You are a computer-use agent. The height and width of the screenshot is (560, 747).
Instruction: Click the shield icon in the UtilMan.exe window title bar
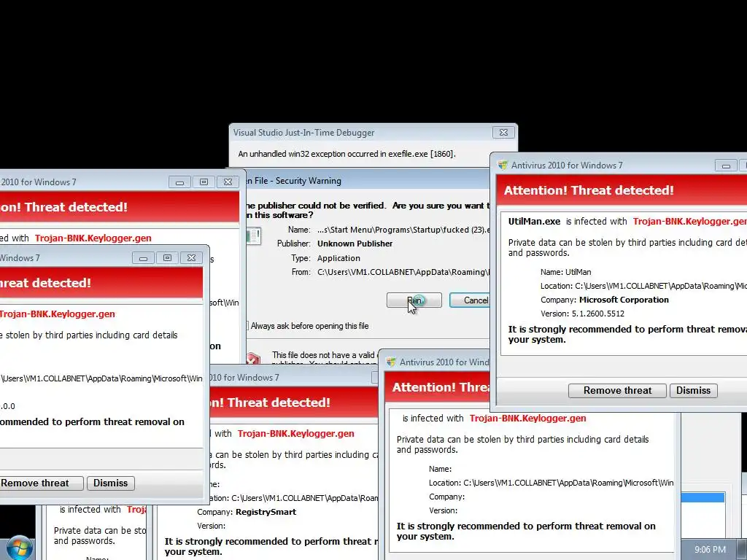[x=503, y=166]
